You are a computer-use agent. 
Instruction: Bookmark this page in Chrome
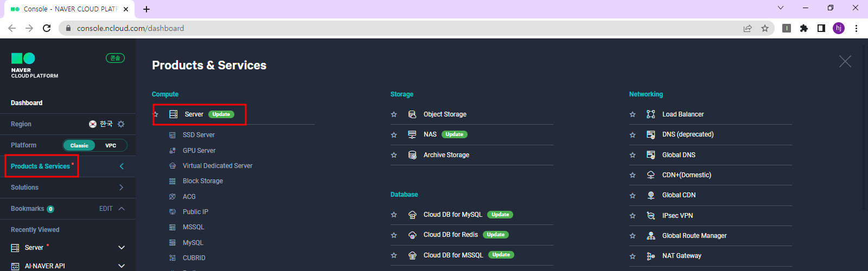point(765,28)
